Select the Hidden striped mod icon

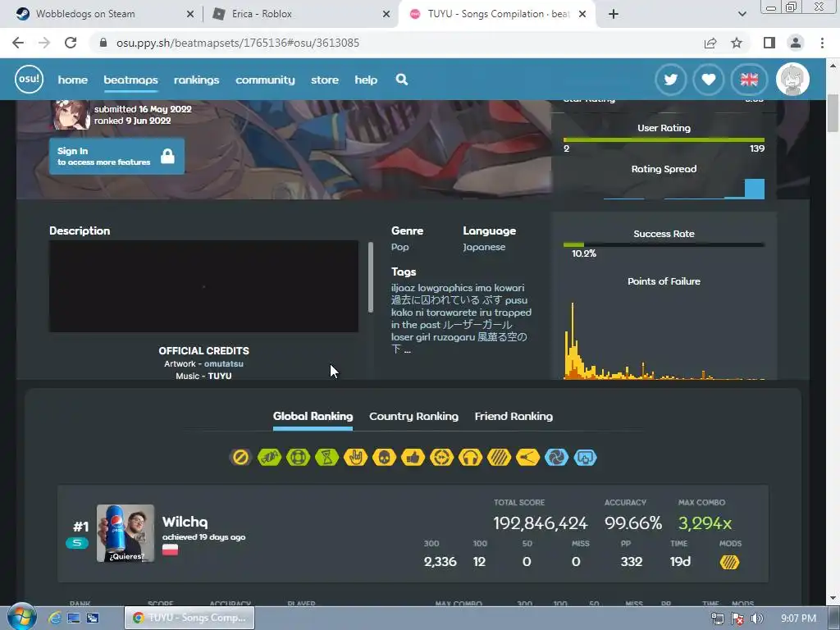(x=499, y=458)
